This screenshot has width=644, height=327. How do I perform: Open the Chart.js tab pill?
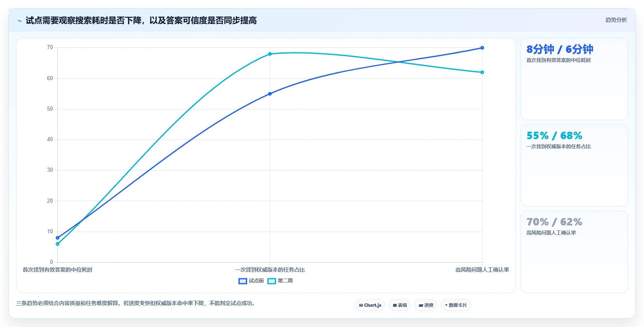pyautogui.click(x=370, y=305)
